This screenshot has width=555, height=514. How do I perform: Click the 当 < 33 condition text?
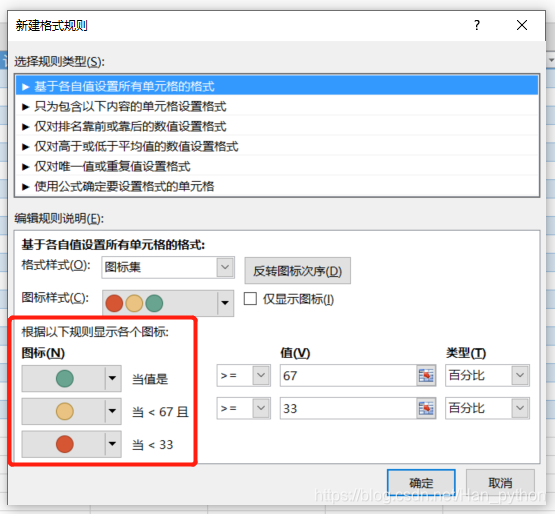[153, 445]
